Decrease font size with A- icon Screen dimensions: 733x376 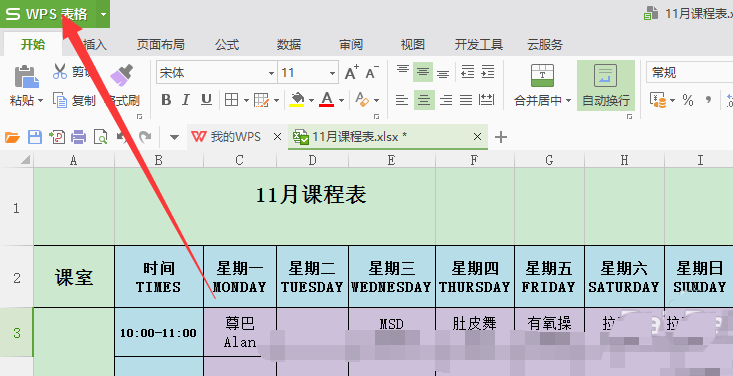[x=372, y=72]
